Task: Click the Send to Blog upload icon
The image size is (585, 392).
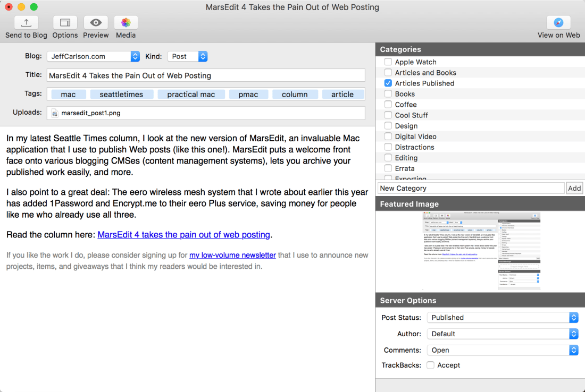Action: (26, 23)
